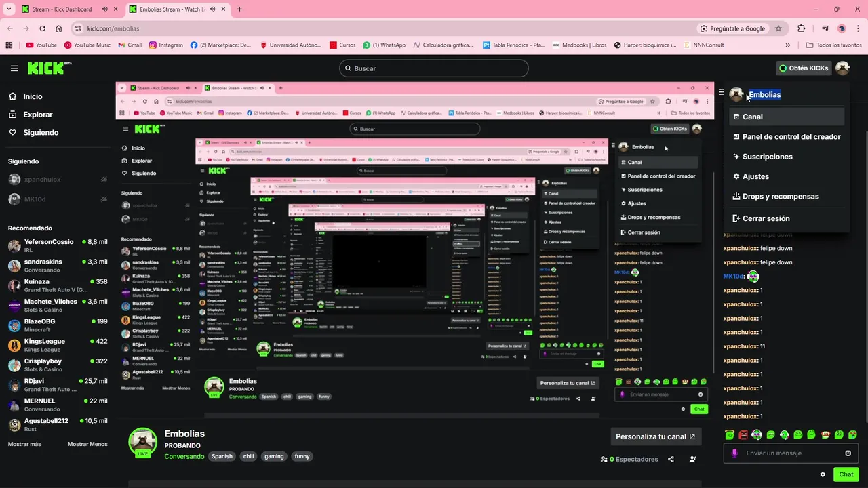Image resolution: width=868 pixels, height=488 pixels.
Task: Click the Obtén KICKs button
Action: [x=804, y=68]
